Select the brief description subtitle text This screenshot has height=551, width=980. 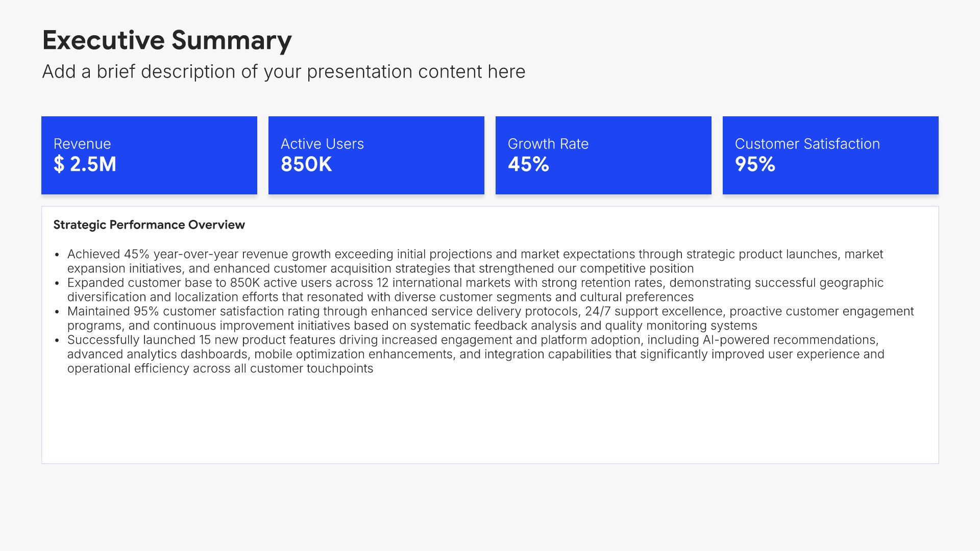[283, 72]
